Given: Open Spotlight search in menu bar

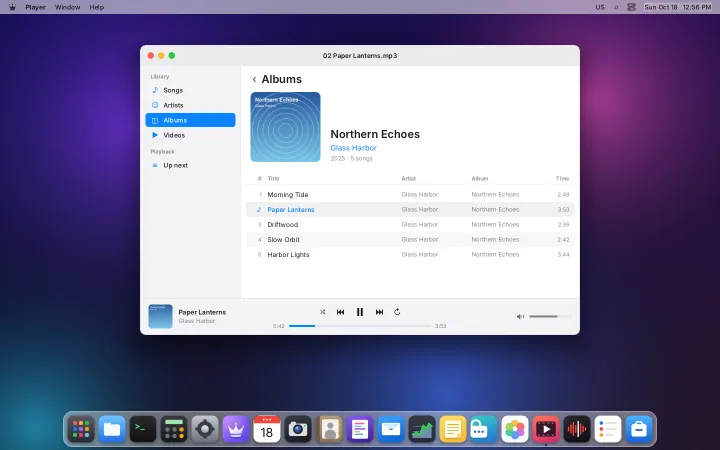Looking at the screenshot, I should 616,7.
